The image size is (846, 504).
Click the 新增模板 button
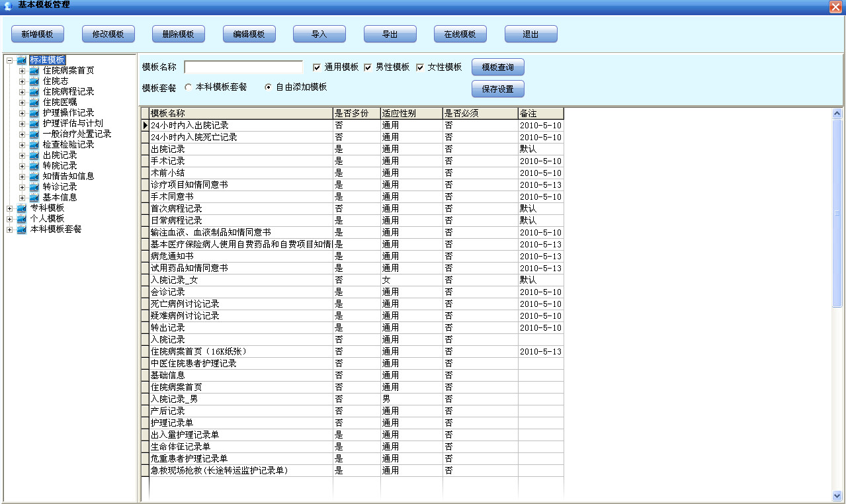click(37, 33)
